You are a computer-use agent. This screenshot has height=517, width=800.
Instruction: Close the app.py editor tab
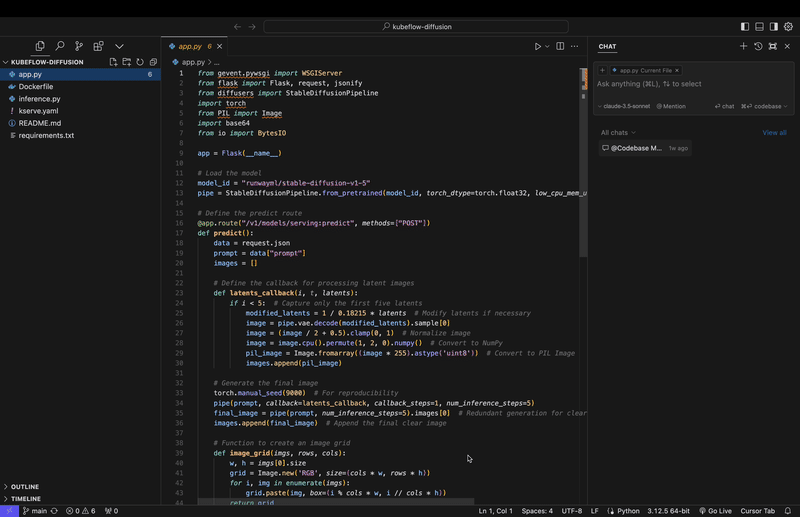219,46
